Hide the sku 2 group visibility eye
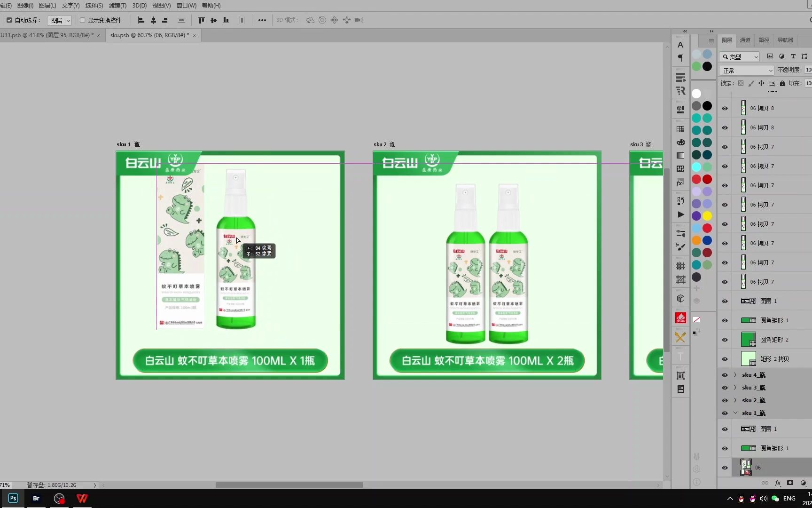Image resolution: width=812 pixels, height=508 pixels. [725, 400]
